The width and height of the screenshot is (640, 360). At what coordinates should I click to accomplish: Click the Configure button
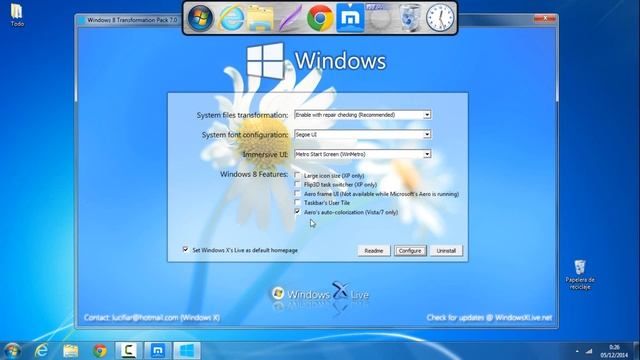(410, 251)
